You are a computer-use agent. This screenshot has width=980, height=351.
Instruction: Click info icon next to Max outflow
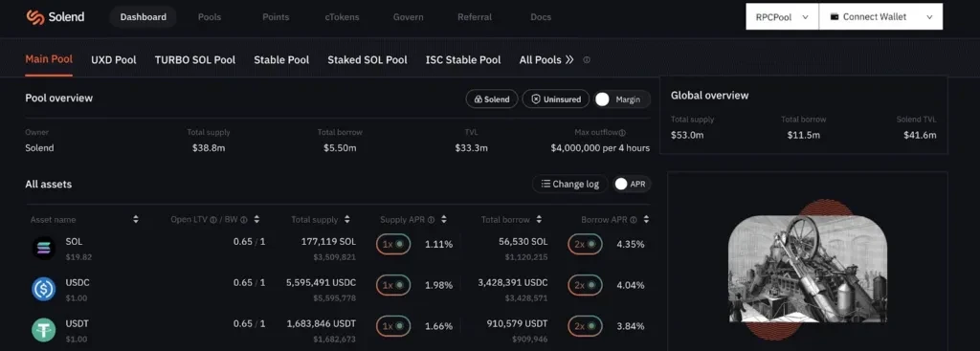point(622,132)
